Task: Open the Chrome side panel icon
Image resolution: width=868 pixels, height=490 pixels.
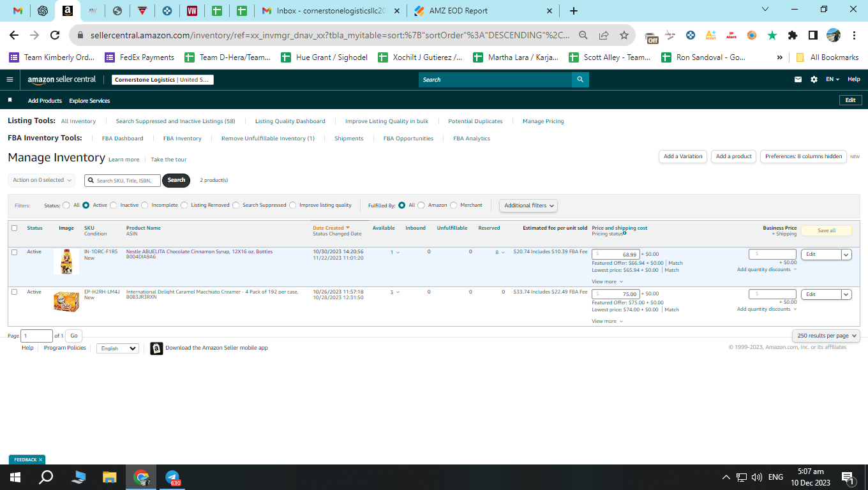Action: click(813, 35)
